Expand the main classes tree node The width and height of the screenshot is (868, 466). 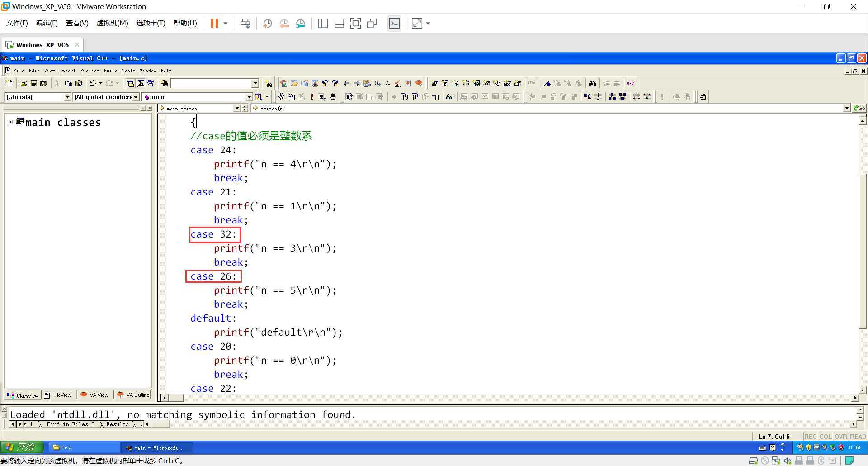[x=10, y=122]
